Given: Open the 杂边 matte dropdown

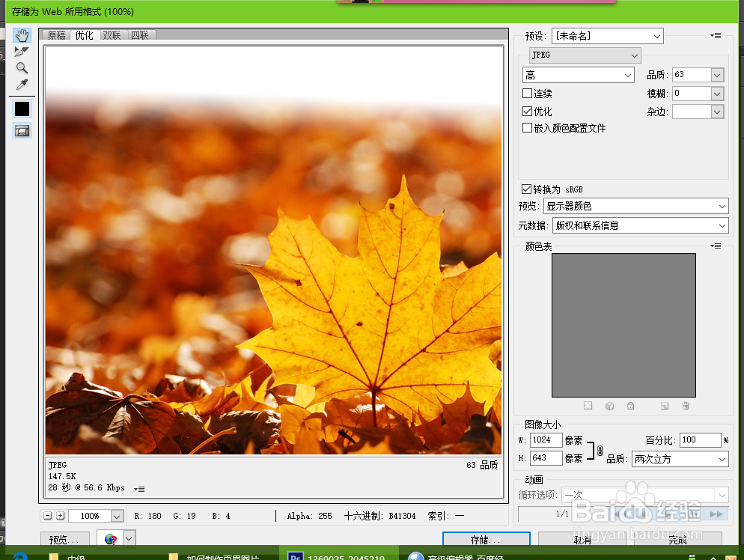Looking at the screenshot, I should 698,112.
